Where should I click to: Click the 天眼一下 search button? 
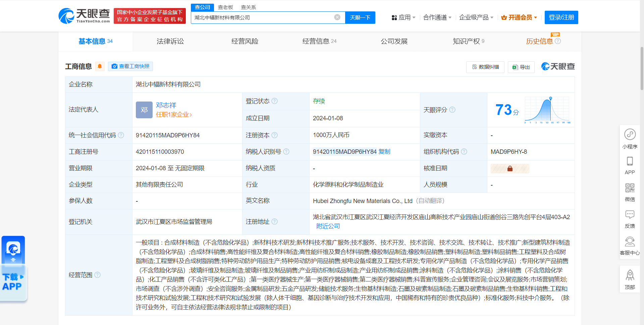click(360, 17)
